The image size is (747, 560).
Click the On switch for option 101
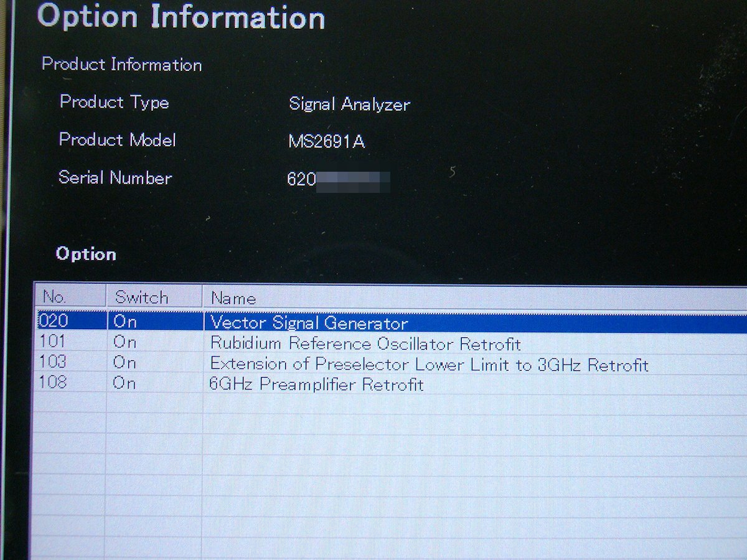click(125, 342)
